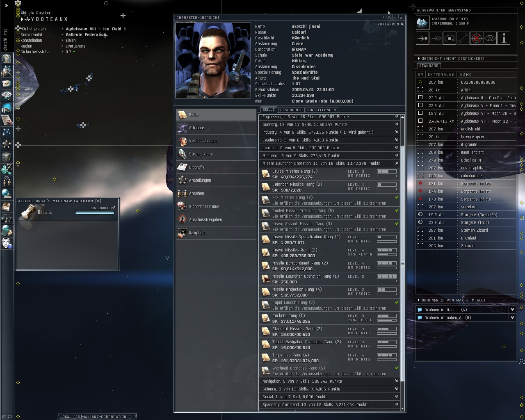Viewport: 525px width, 420px height.
Task: Open the character sheet icon in the sidebar
Action: point(7,58)
